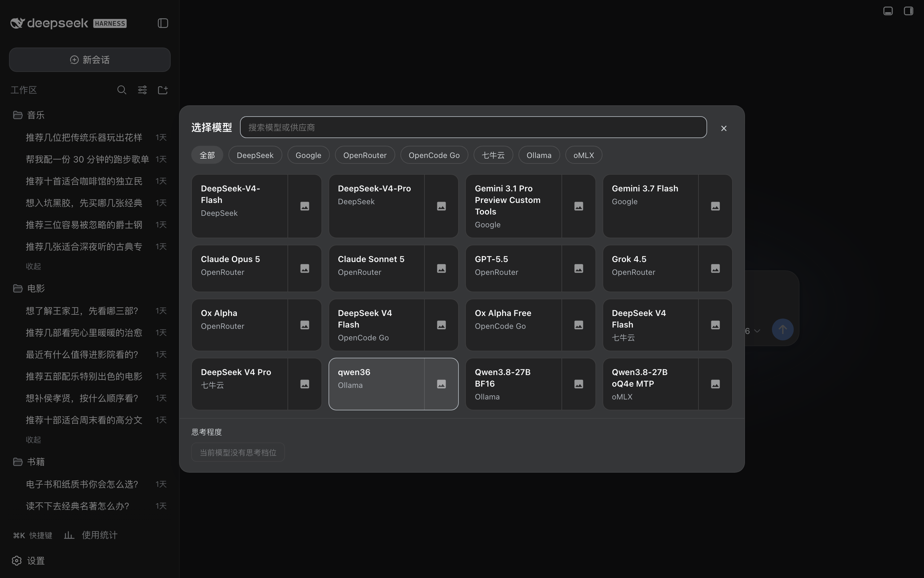Choose the Gemini 3.7 Flash model
The height and width of the screenshot is (578, 924).
click(651, 206)
